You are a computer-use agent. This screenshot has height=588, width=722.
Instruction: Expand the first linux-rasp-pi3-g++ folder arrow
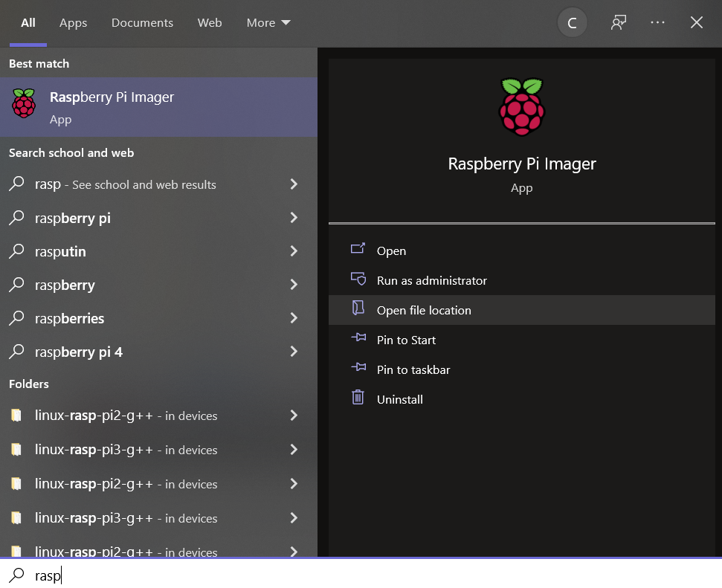click(x=294, y=450)
